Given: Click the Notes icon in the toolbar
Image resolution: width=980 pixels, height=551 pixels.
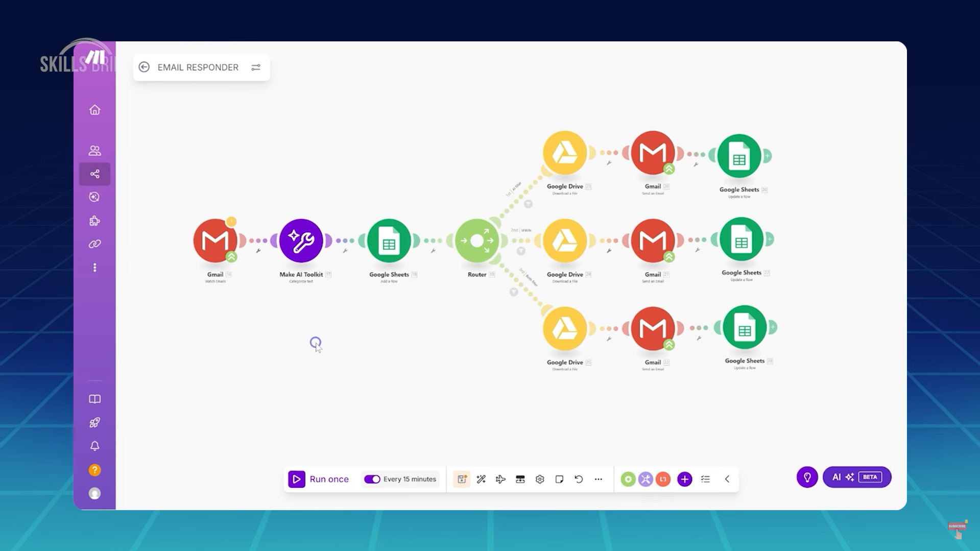Looking at the screenshot, I should click(x=559, y=479).
